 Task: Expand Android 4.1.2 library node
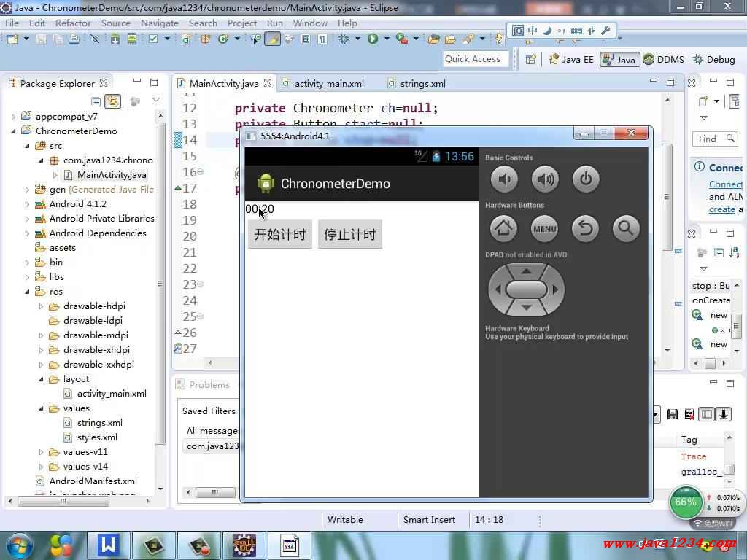coord(27,204)
